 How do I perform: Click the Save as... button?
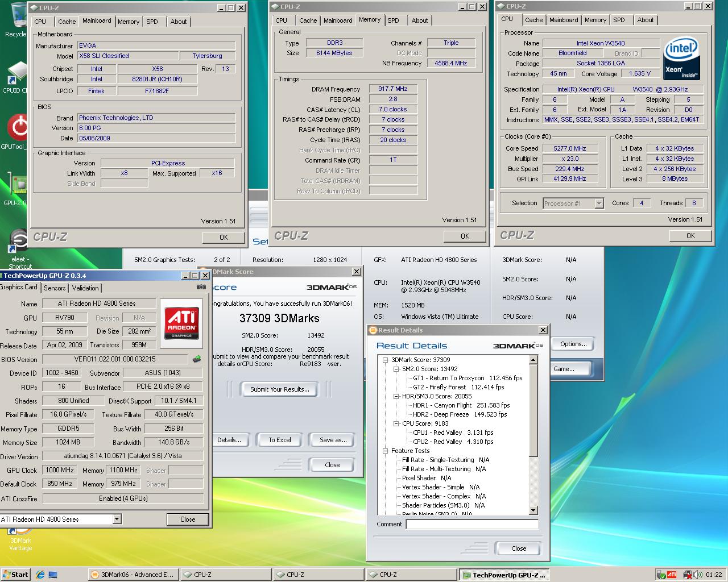click(333, 440)
